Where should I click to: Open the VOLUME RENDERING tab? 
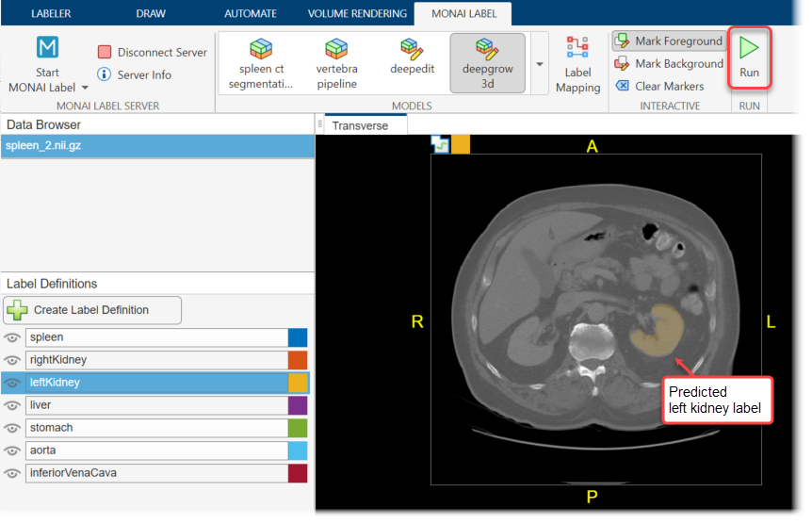point(357,13)
